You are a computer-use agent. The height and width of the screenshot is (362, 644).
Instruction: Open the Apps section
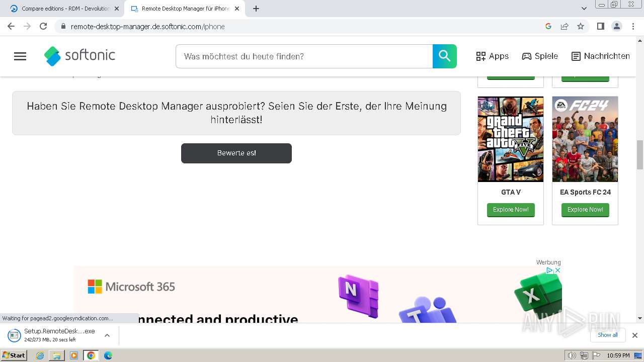(x=493, y=56)
